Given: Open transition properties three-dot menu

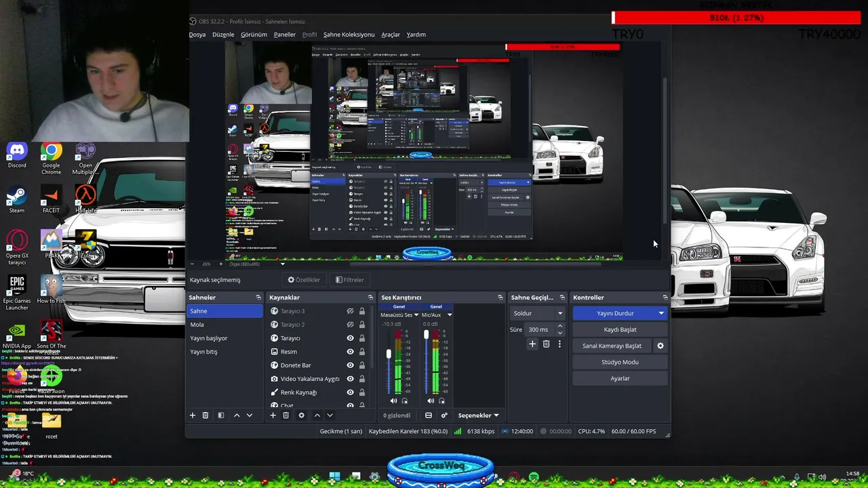Looking at the screenshot, I should [x=559, y=344].
